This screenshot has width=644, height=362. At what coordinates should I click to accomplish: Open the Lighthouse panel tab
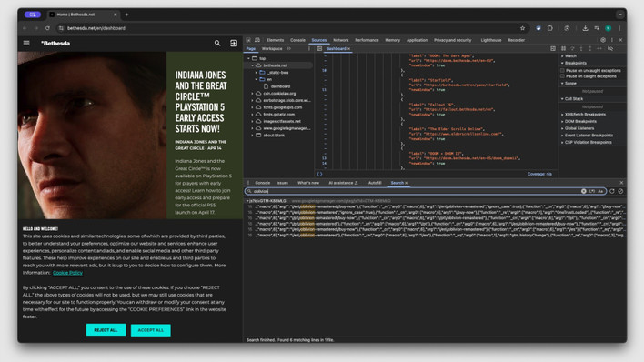coord(491,40)
